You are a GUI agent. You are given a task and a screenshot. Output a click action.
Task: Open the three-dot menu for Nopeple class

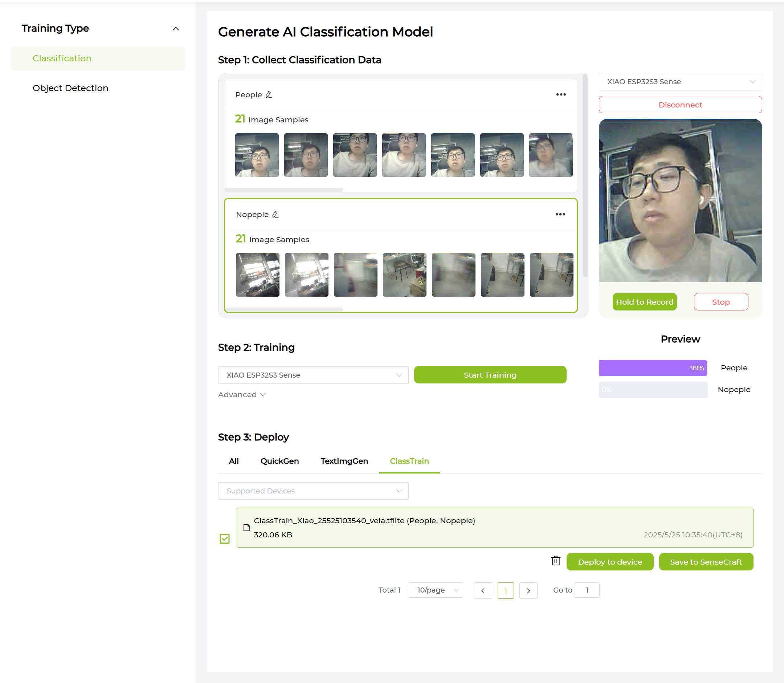tap(560, 214)
